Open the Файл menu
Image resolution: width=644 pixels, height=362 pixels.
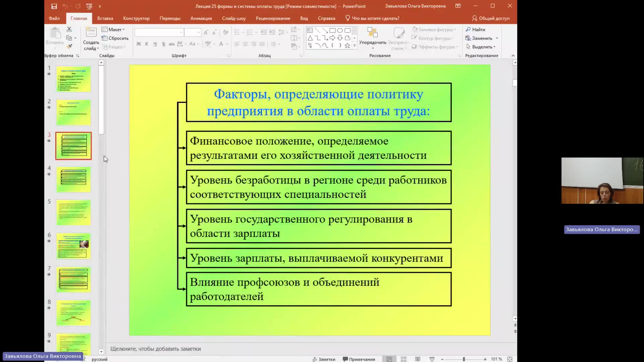[54, 18]
